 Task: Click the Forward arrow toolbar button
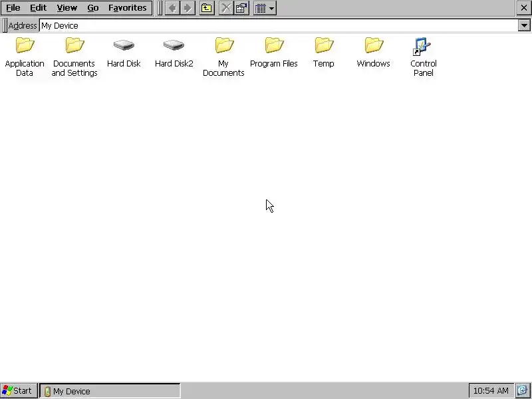(188, 8)
